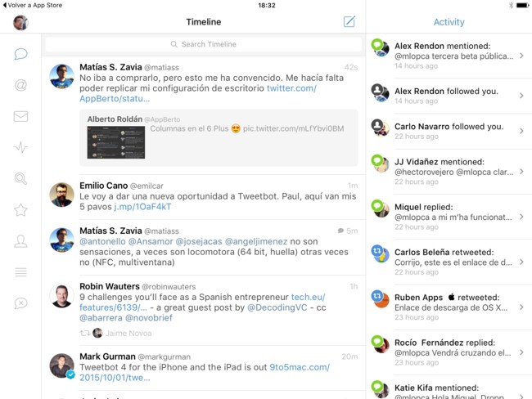Viewport: 532px width, 399px height.
Task: Open the @antonello mention
Action: (102, 241)
